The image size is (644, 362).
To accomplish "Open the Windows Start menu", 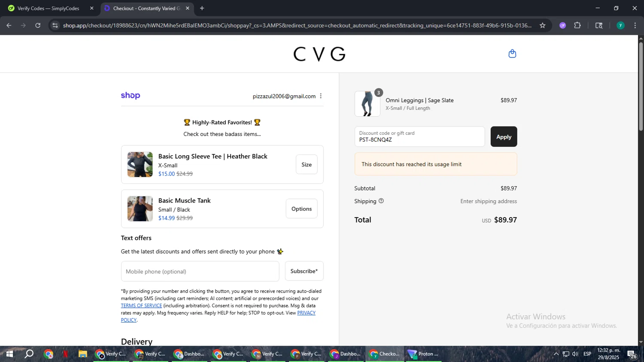I will tap(9, 354).
